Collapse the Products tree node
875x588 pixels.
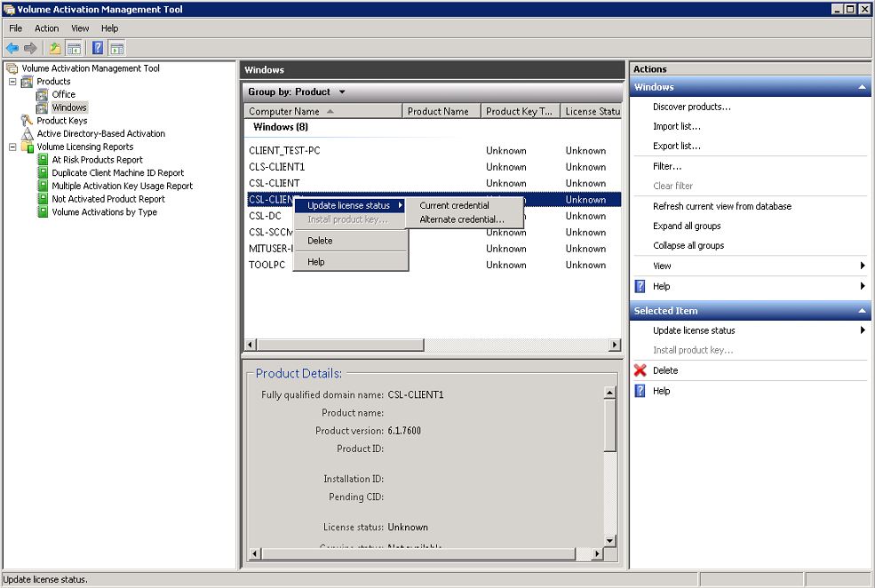coord(12,82)
